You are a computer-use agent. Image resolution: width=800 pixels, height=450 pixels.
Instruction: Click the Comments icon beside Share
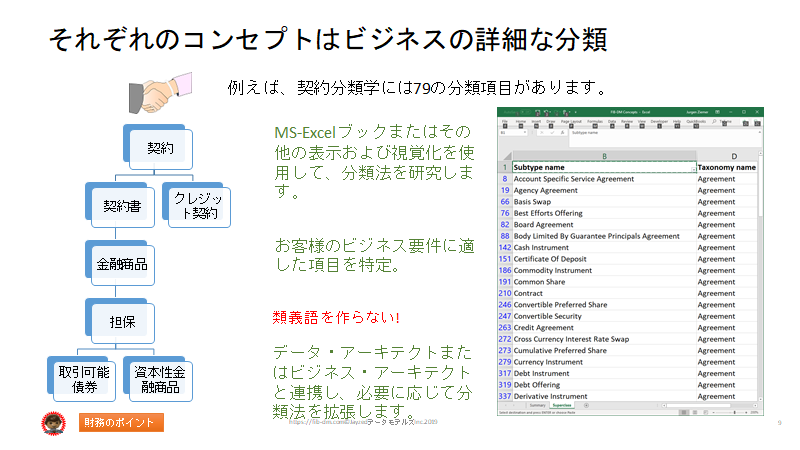pyautogui.click(x=757, y=122)
